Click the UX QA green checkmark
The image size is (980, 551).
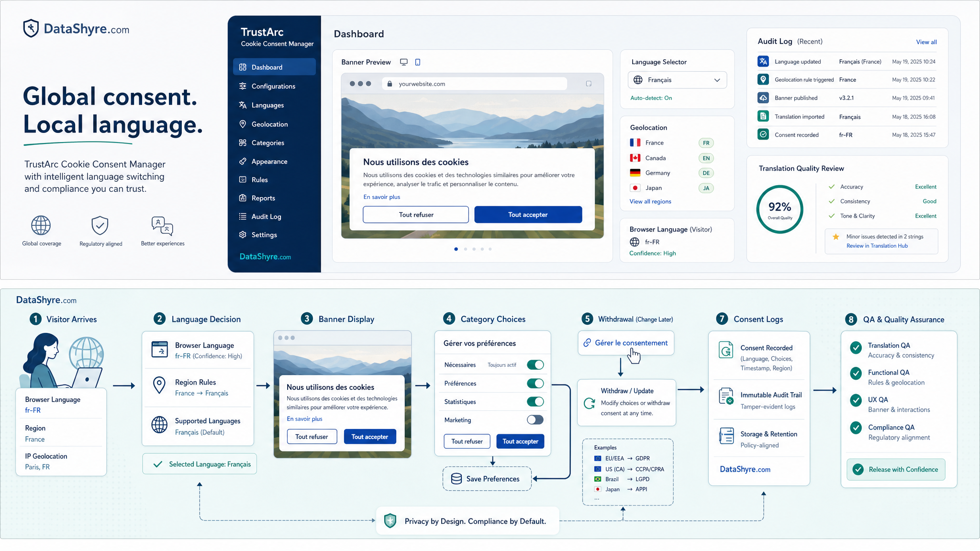tap(856, 400)
